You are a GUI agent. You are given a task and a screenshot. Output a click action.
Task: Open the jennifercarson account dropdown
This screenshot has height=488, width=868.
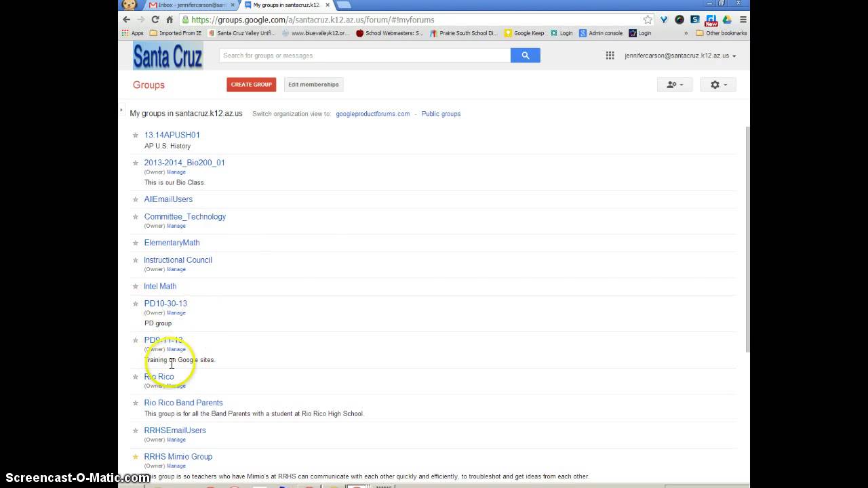point(680,56)
